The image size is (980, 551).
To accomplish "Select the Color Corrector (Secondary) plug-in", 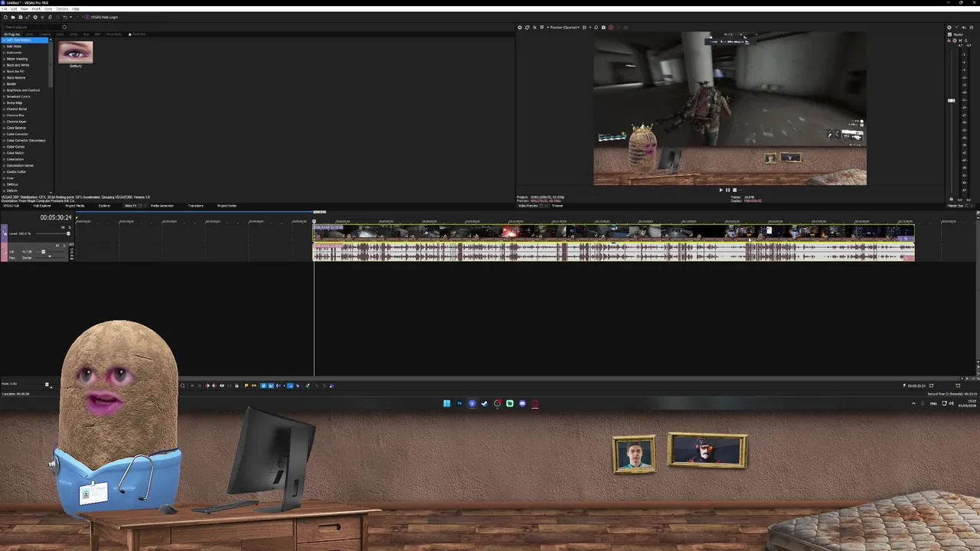I will tap(26, 140).
